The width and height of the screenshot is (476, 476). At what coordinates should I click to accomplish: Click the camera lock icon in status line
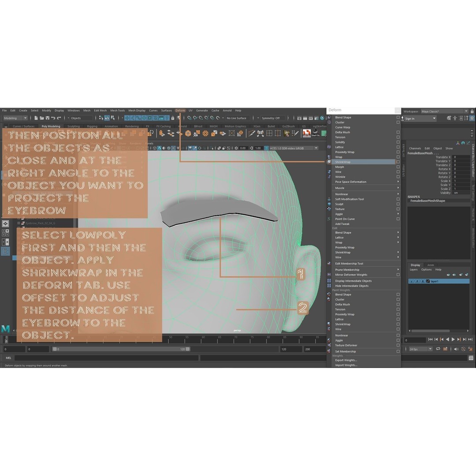(x=173, y=118)
